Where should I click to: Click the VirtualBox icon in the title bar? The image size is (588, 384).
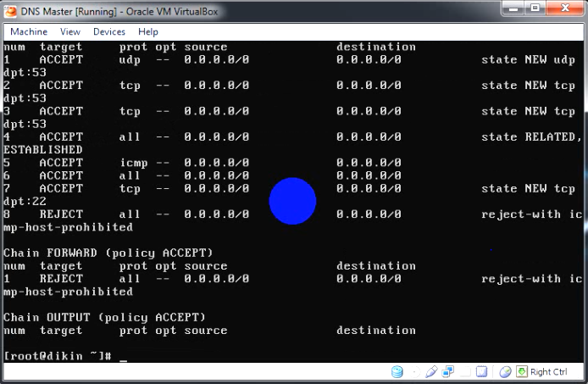[10, 11]
